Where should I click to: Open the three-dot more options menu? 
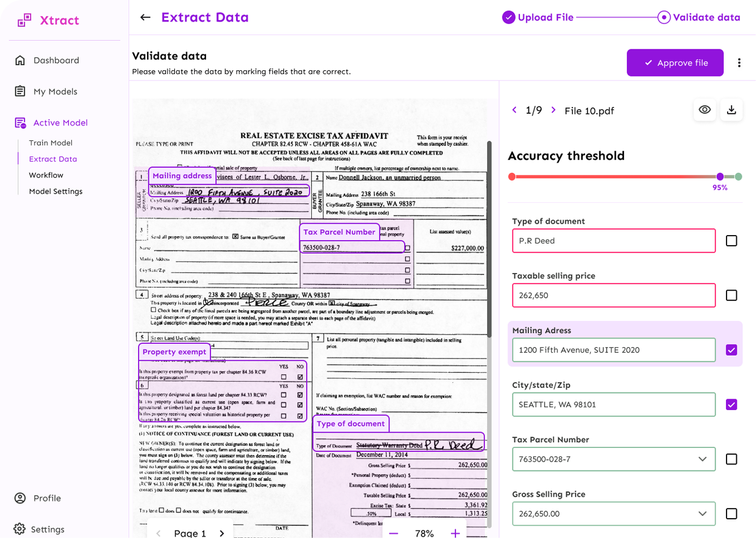(739, 63)
